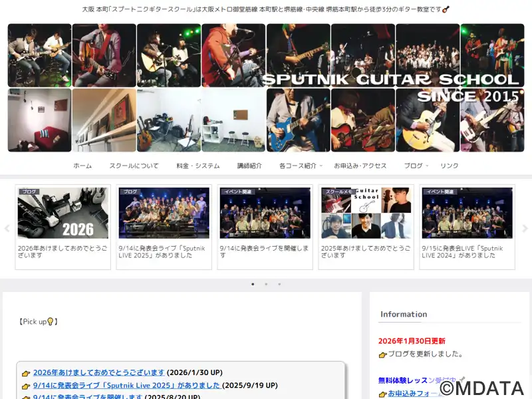Select the second carousel pagination dot
532x399 pixels.
pyautogui.click(x=266, y=284)
